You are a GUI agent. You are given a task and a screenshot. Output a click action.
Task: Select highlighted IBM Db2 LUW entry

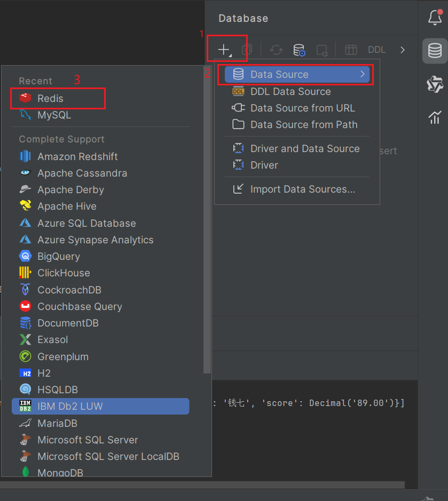coord(100,407)
